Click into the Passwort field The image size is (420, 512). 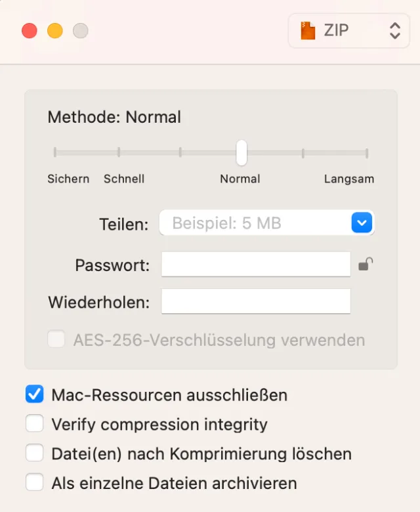[x=256, y=265]
